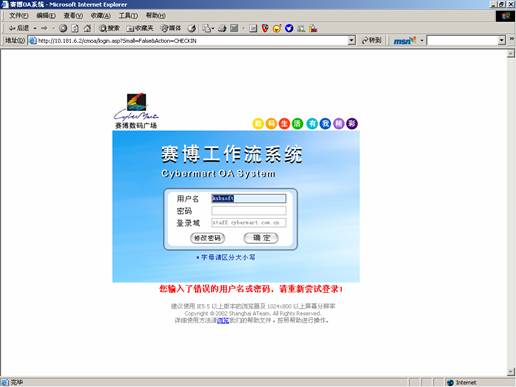Viewport: 516px width, 387px height.
Task: Click the Home page toolbar icon
Action: (87, 29)
